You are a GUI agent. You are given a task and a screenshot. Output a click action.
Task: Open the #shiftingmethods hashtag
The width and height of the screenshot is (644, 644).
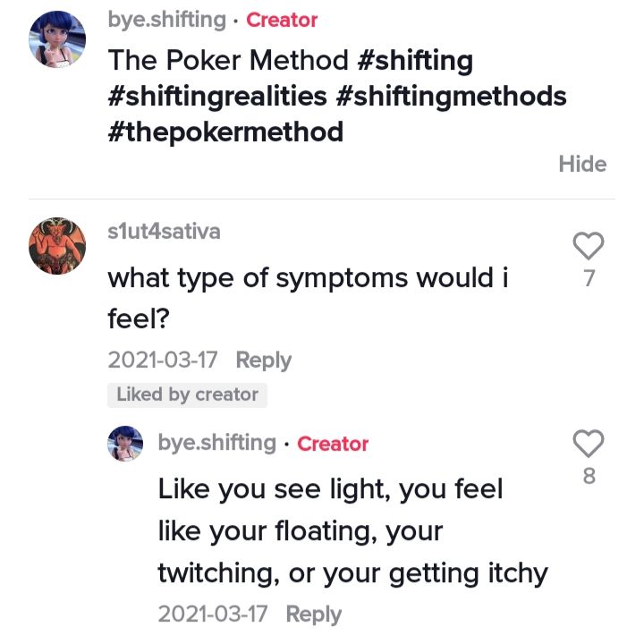click(x=452, y=96)
